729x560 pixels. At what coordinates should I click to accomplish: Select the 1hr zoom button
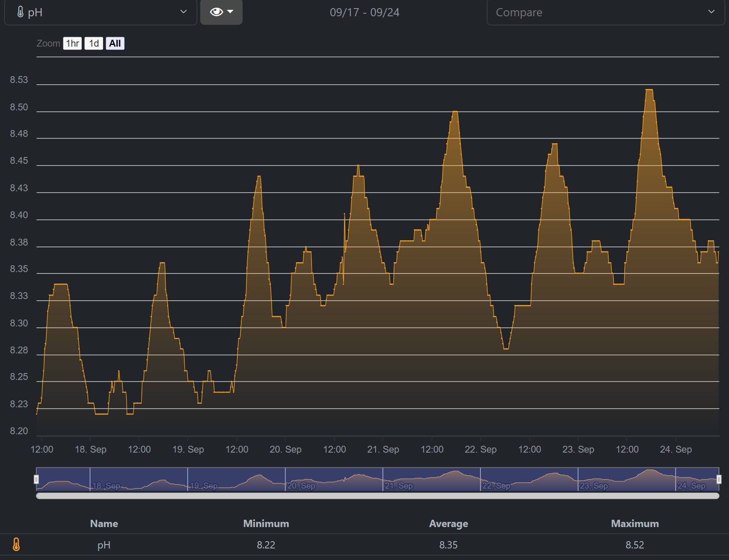coord(72,44)
